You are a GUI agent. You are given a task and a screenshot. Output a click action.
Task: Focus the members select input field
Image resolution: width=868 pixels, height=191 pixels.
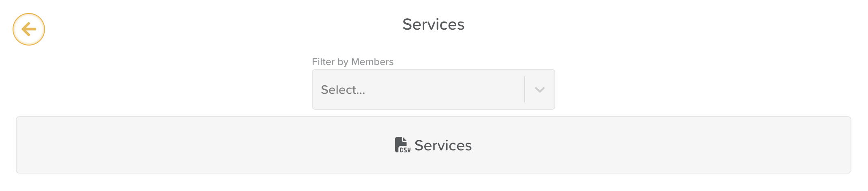[418, 90]
